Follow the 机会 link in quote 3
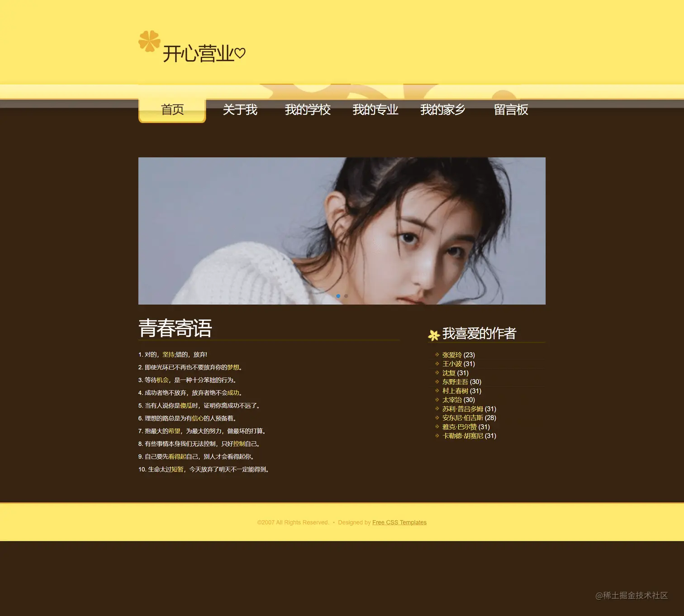684x616 pixels. pyautogui.click(x=162, y=380)
